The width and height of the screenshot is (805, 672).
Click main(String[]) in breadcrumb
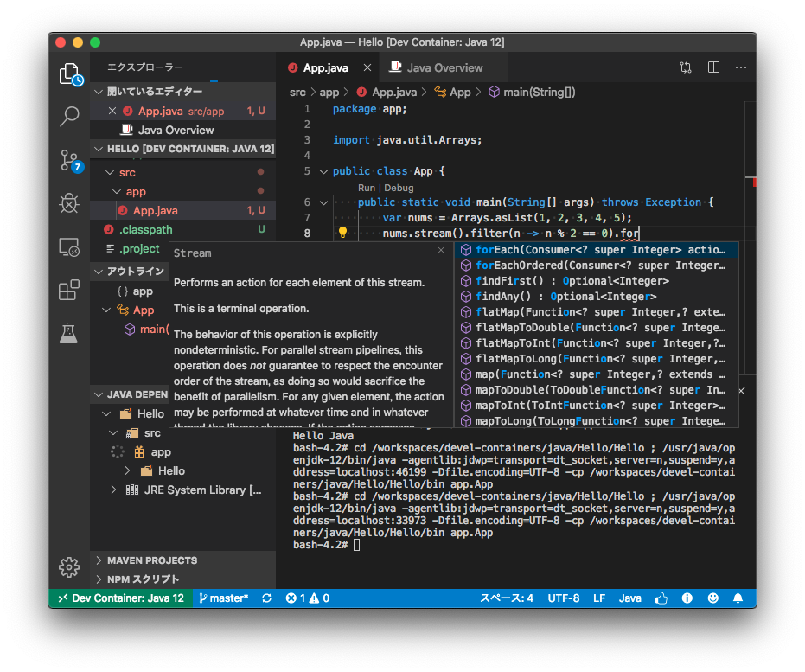pos(532,92)
